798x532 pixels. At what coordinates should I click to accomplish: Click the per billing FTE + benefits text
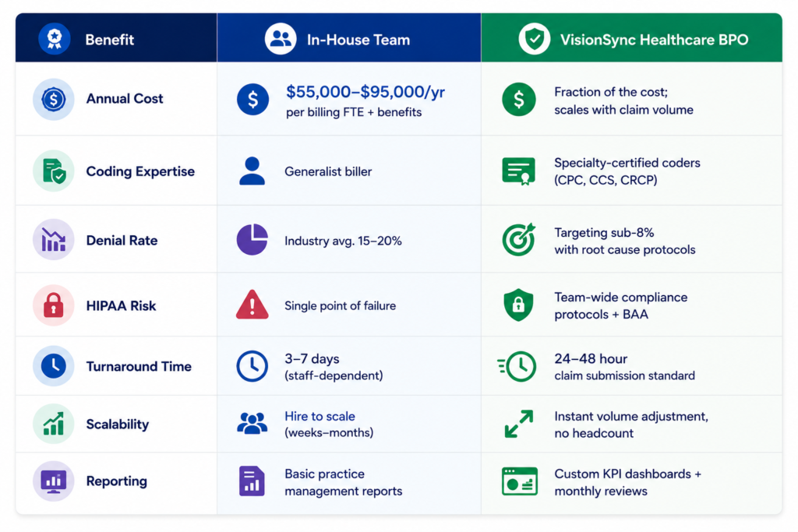[354, 112]
